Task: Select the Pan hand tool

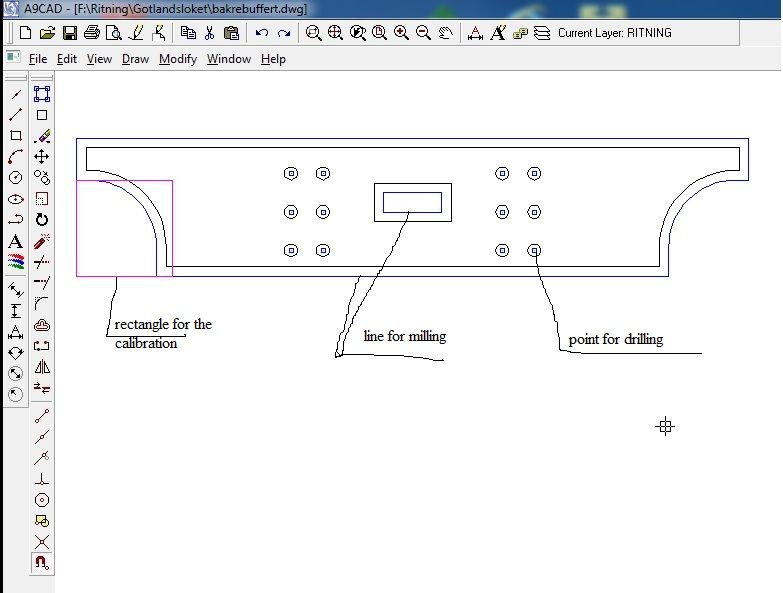Action: coord(445,33)
